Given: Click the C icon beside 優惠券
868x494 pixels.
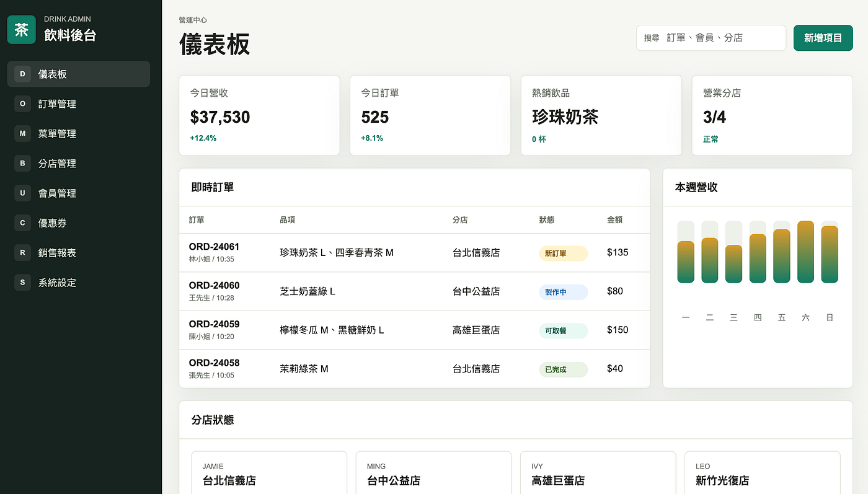Looking at the screenshot, I should (x=22, y=223).
